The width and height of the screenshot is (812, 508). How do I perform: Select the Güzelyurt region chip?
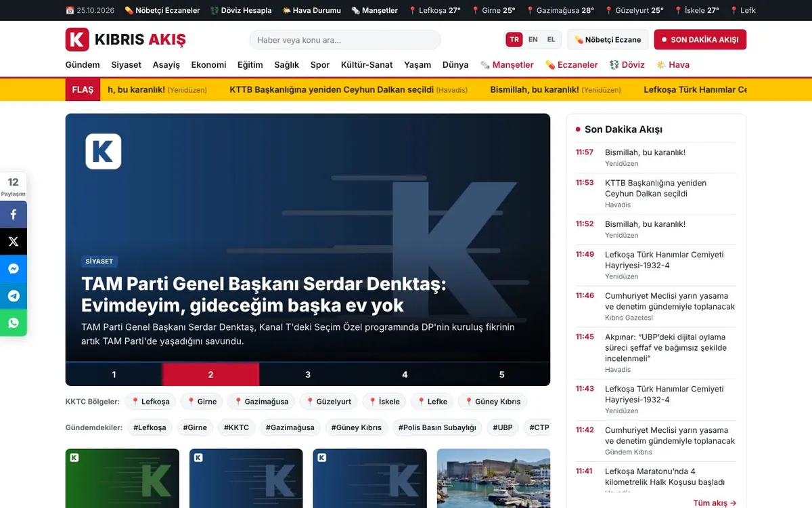(x=328, y=402)
